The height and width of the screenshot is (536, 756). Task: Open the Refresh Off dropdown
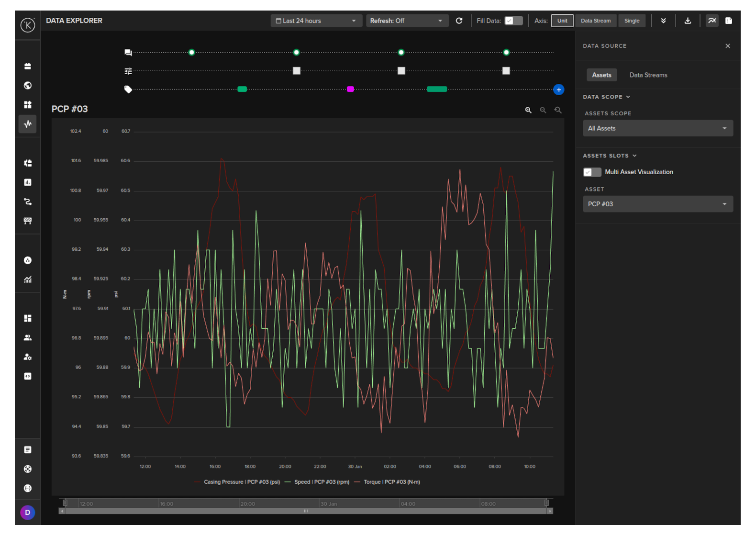407,21
